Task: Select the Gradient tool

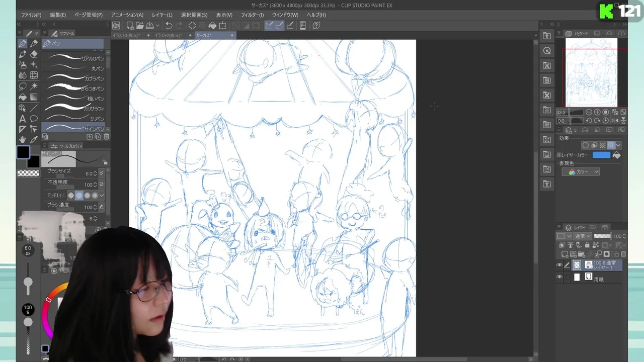Action: coord(34,97)
